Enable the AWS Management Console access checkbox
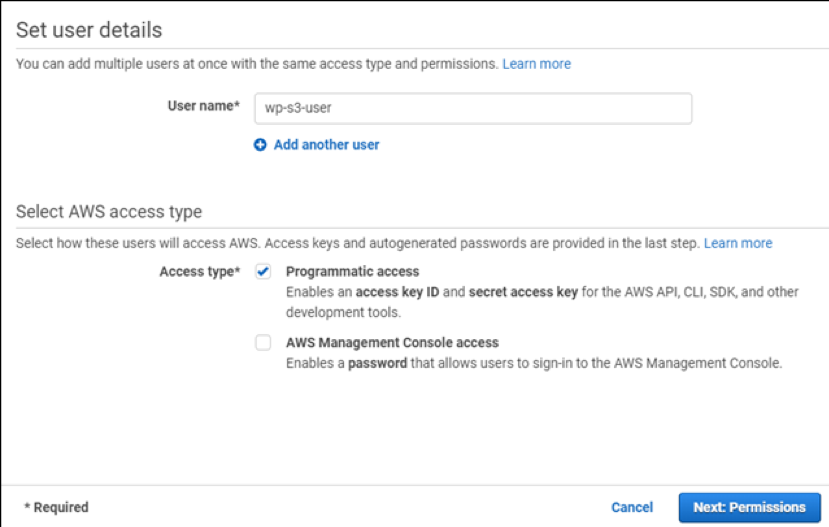The height and width of the screenshot is (527, 829). (x=263, y=343)
